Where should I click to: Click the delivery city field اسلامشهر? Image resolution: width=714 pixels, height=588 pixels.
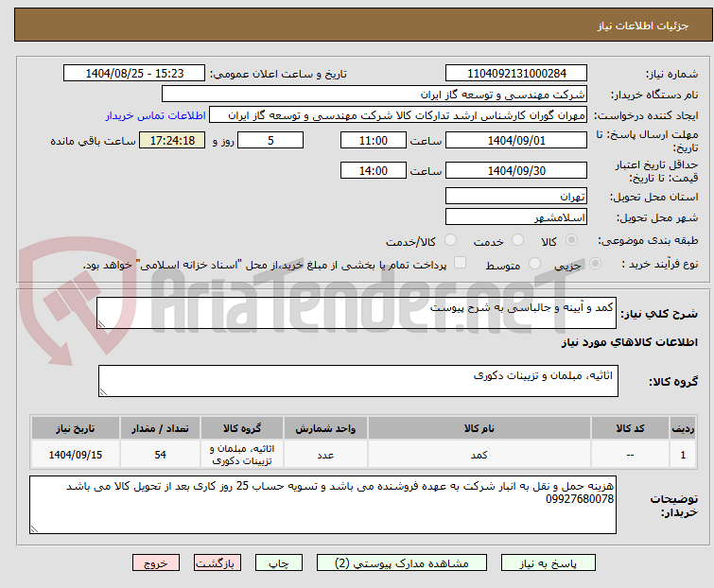click(516, 216)
